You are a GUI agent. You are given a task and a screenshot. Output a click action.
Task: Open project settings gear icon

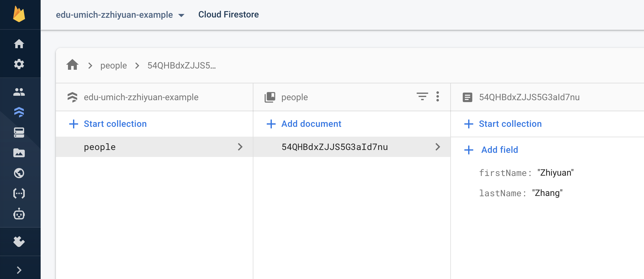coord(19,64)
